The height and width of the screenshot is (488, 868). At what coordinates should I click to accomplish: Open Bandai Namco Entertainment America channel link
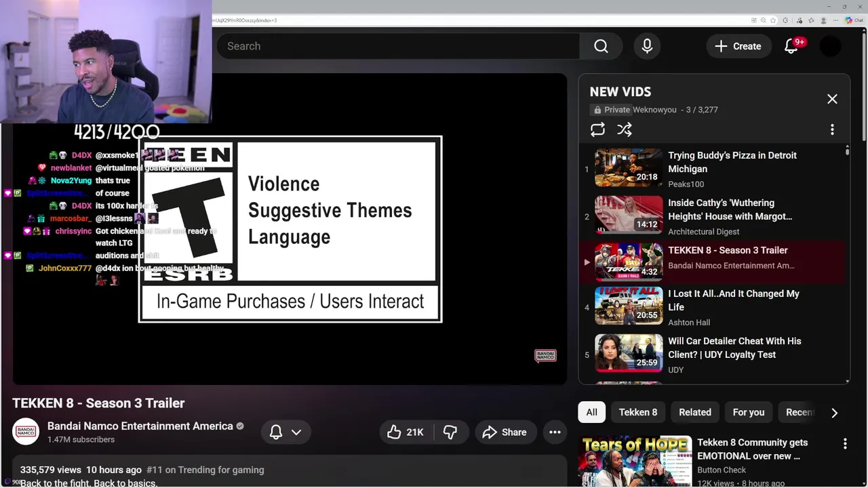click(x=140, y=426)
